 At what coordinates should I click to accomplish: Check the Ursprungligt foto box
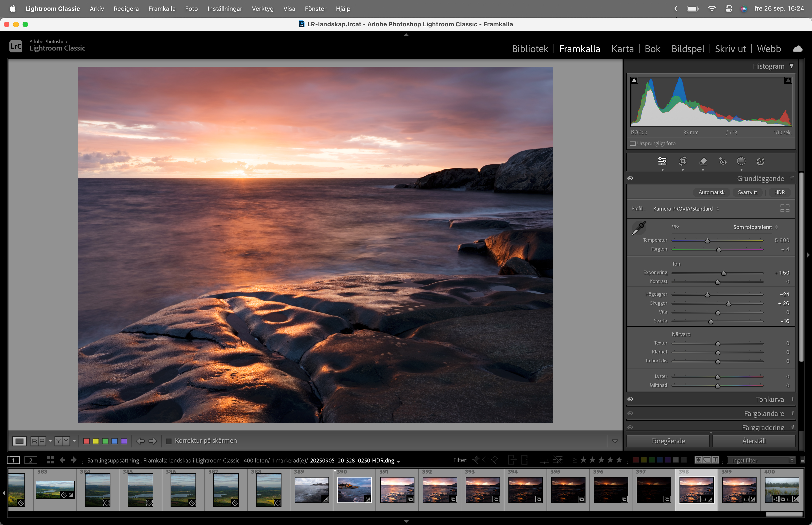[633, 144]
